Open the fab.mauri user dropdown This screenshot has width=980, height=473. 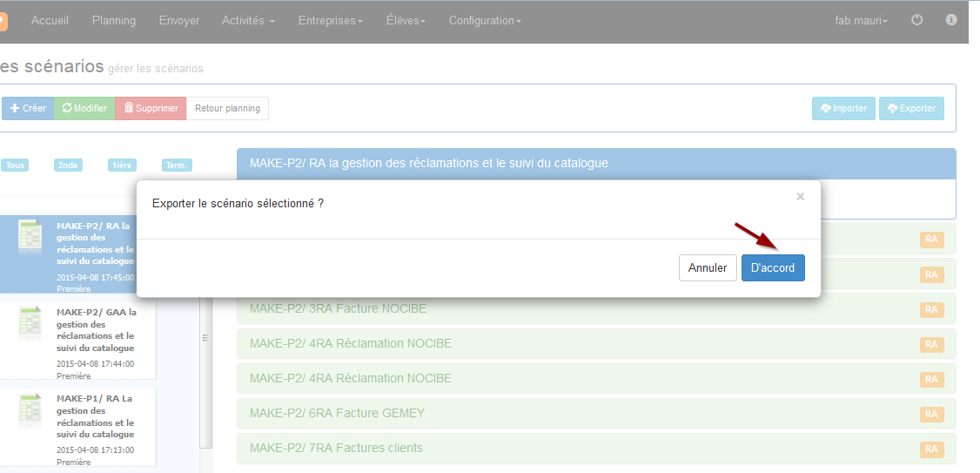pyautogui.click(x=862, y=21)
